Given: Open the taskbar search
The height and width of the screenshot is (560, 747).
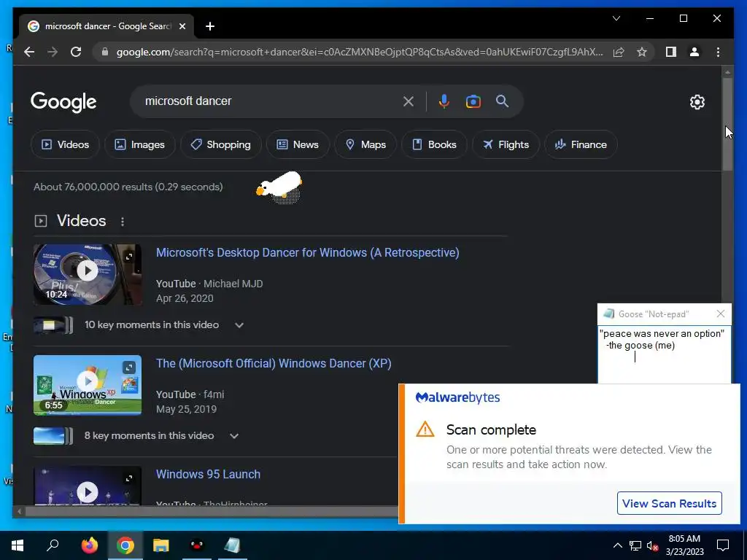Looking at the screenshot, I should click(53, 545).
